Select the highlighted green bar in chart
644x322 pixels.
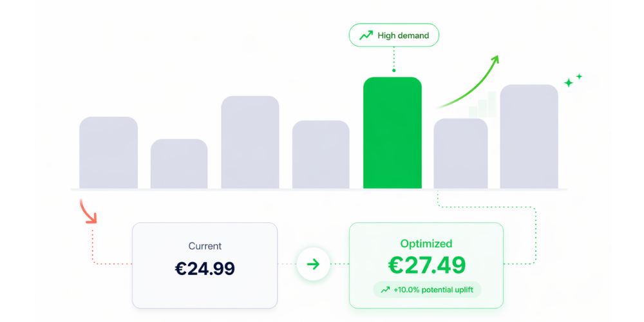[x=392, y=133]
